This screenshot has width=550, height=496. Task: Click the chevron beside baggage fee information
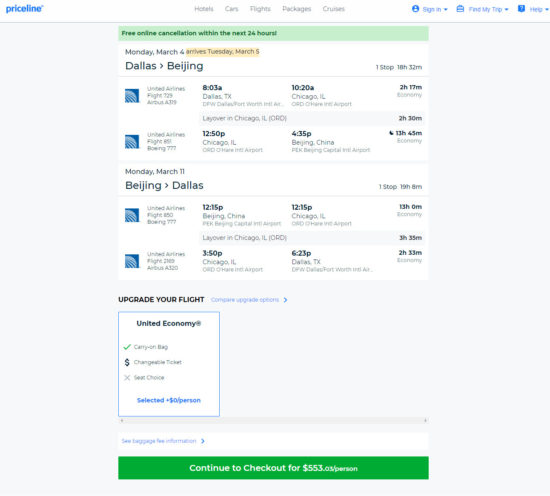click(203, 441)
